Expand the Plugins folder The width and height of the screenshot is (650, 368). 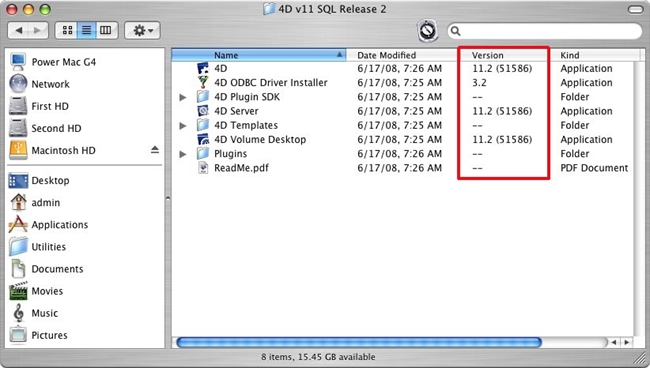pyautogui.click(x=183, y=154)
